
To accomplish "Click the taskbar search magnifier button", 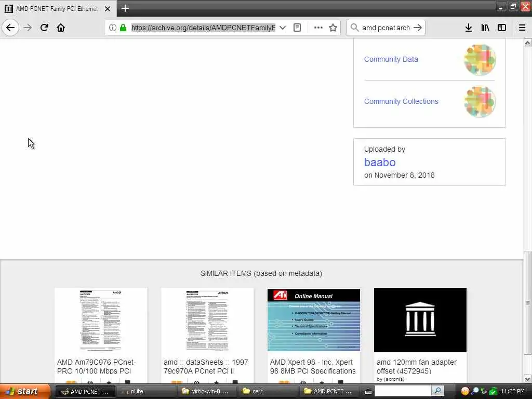I will click(x=437, y=391).
